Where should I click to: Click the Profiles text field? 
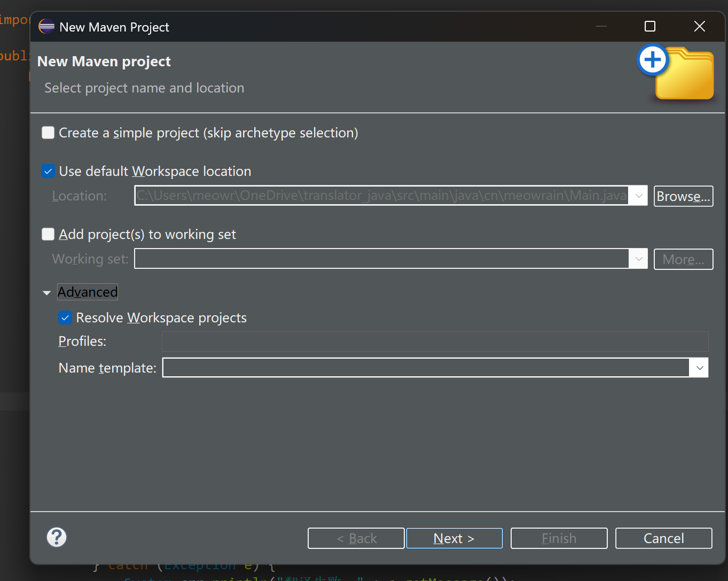pos(435,342)
